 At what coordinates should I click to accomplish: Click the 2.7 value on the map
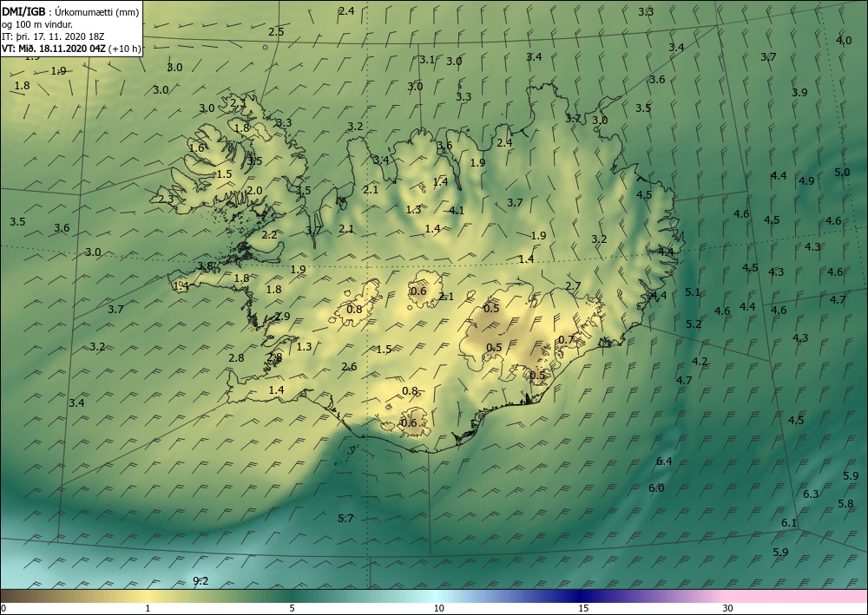pyautogui.click(x=573, y=286)
